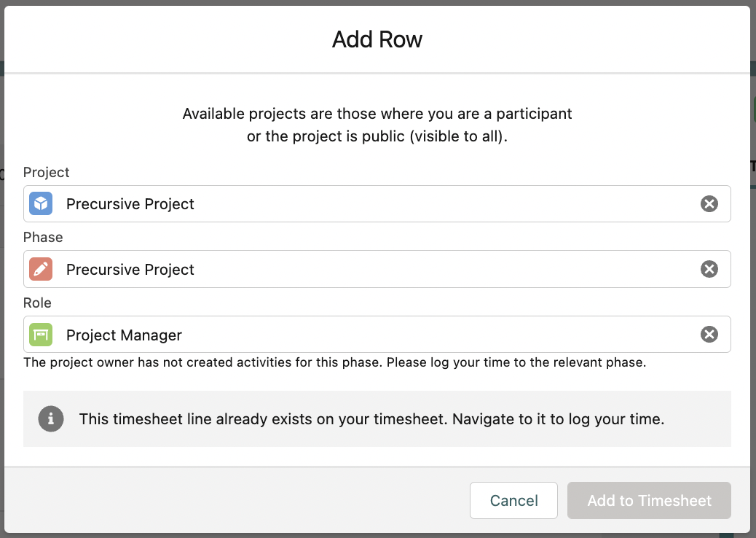Click the blue cube Project icon

tap(41, 203)
